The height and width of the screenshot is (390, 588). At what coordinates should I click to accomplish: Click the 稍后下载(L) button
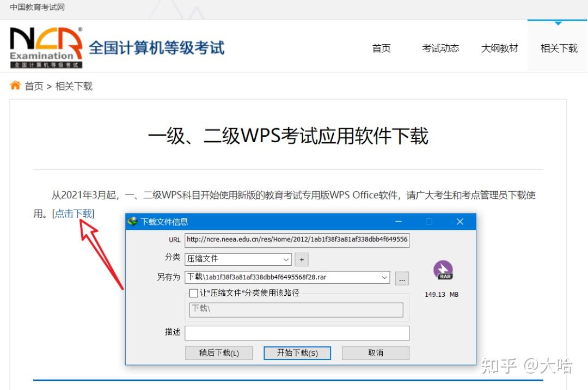click(219, 353)
